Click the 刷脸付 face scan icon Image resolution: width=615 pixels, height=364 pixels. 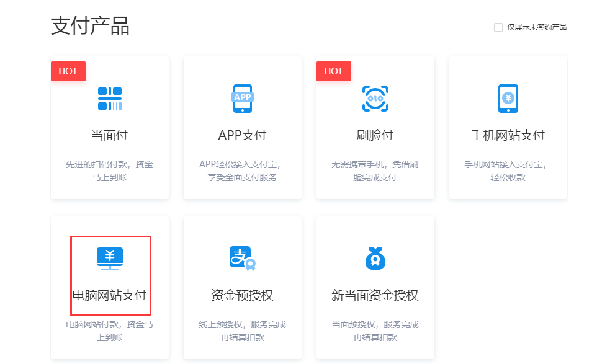(x=375, y=99)
